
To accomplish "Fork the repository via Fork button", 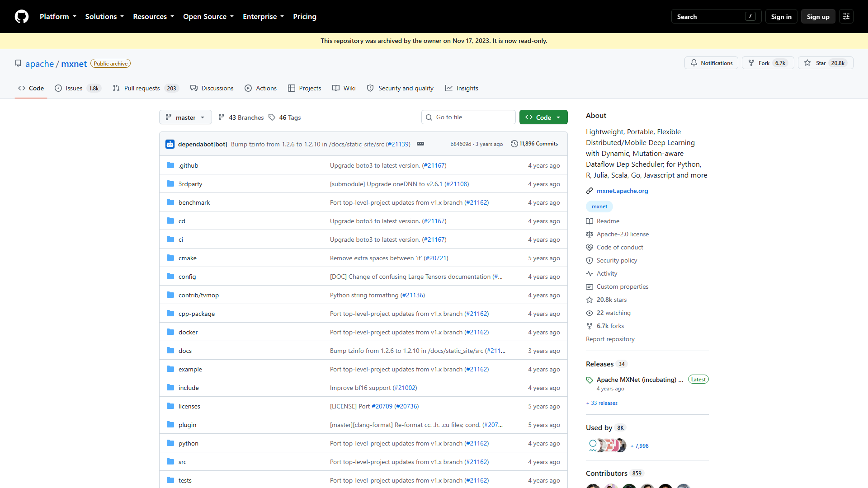I will [x=768, y=63].
